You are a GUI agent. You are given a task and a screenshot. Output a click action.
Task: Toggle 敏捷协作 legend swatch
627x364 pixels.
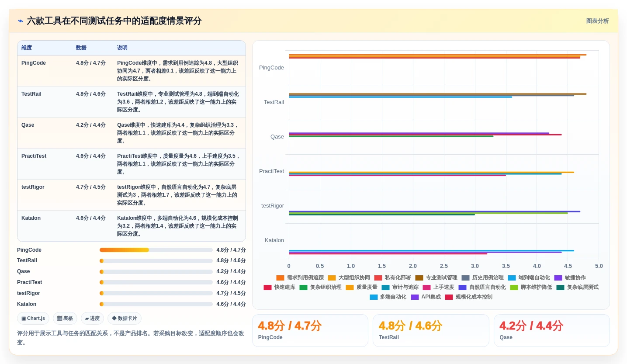pos(558,278)
